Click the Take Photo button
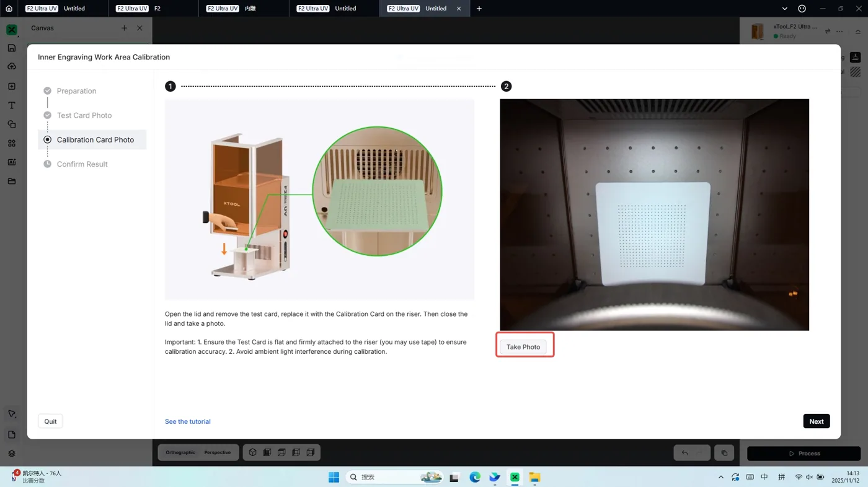 coord(523,347)
